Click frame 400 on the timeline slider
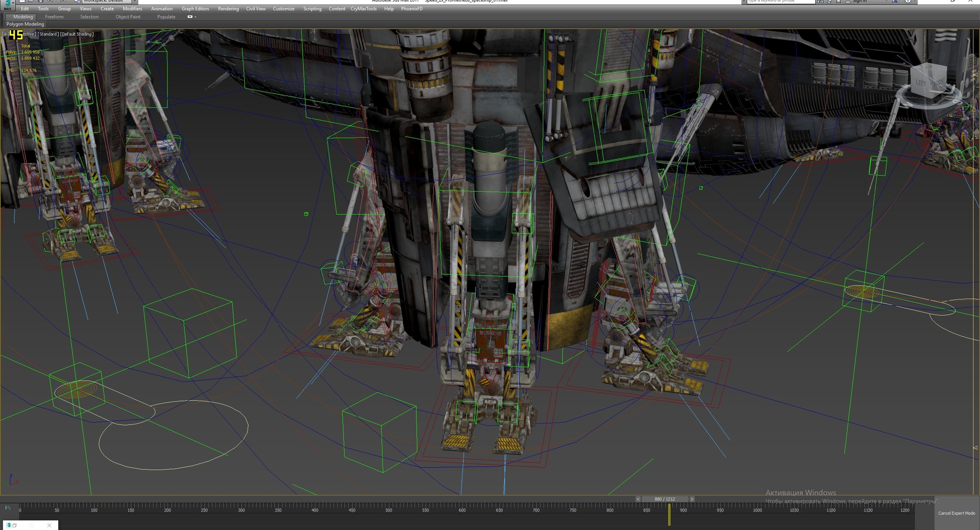 [314, 510]
